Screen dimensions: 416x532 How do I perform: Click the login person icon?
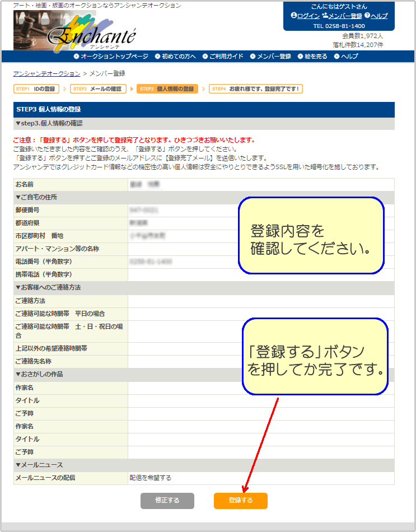click(294, 15)
